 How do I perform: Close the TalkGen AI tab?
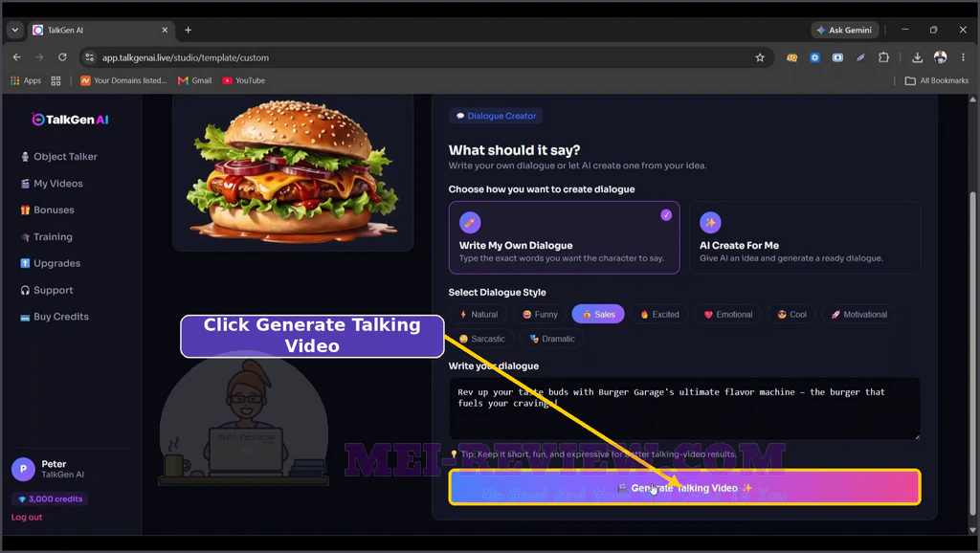coord(165,30)
